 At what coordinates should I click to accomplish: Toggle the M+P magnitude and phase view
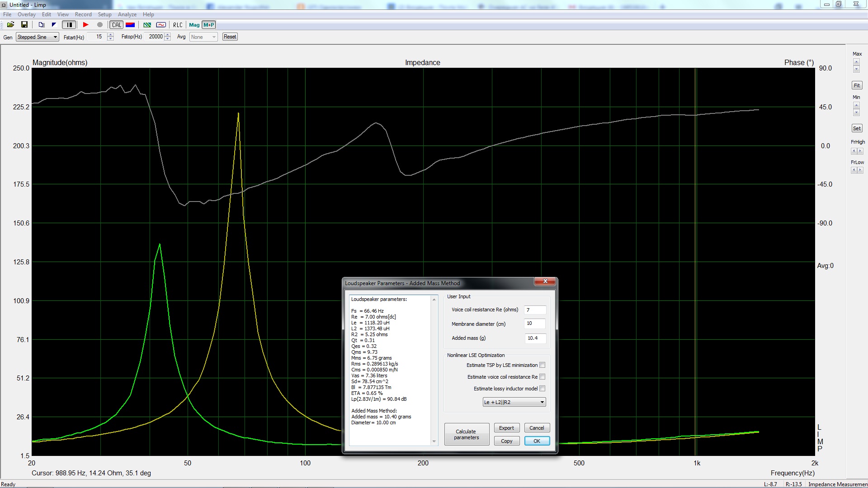click(x=209, y=25)
